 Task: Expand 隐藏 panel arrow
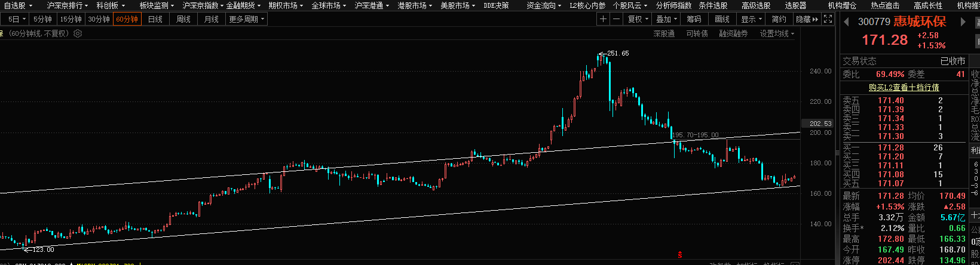[807, 19]
